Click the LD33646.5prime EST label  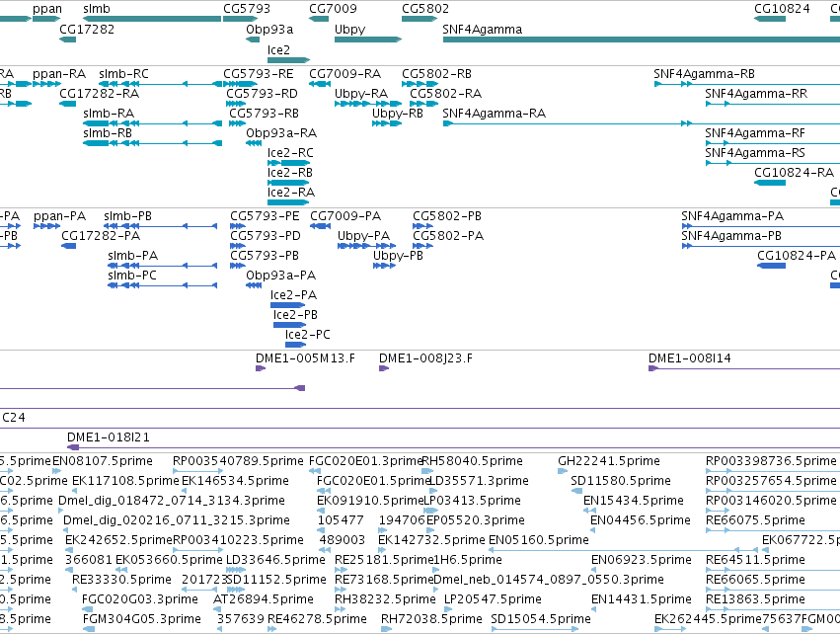(275, 560)
